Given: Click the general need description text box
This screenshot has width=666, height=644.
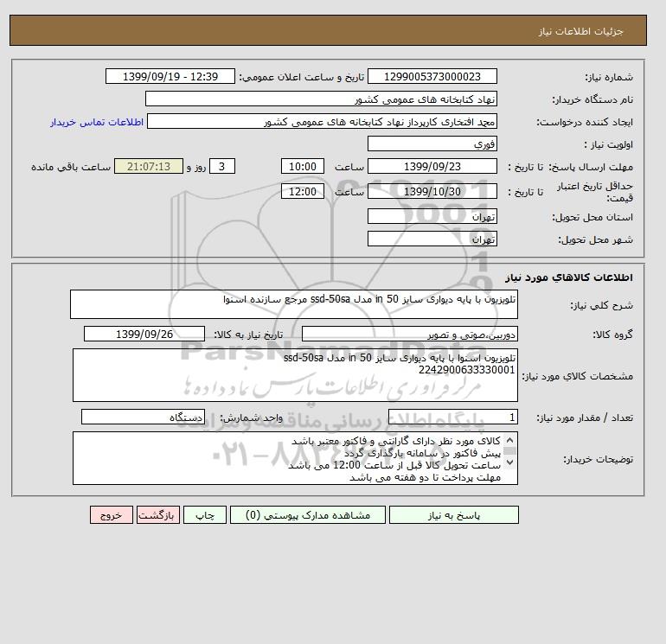Looking at the screenshot, I should pos(294,304).
